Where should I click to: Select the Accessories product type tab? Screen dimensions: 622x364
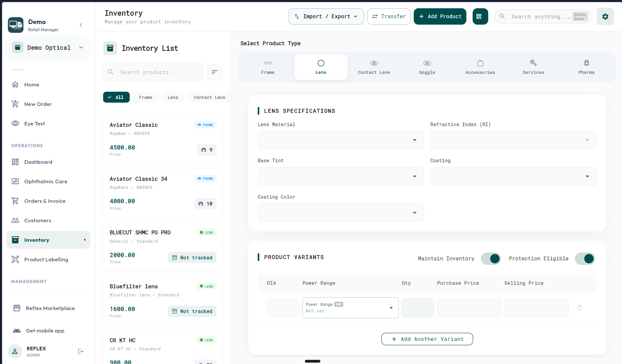coord(480,67)
